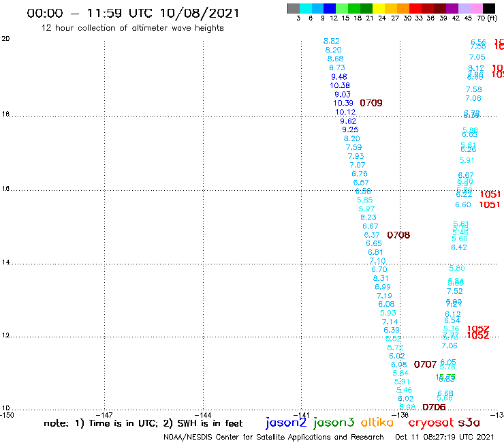The height and width of the screenshot is (443, 504).
Task: Click the dark blue 12 ft legend swatch
Action: point(330,8)
